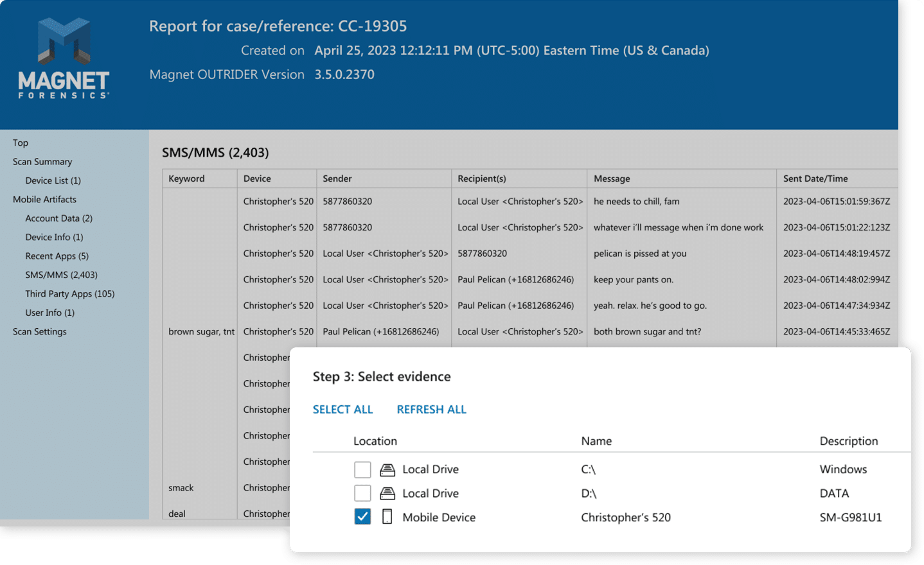
Task: Select message 'pelican is pissed at you'
Action: click(x=640, y=254)
